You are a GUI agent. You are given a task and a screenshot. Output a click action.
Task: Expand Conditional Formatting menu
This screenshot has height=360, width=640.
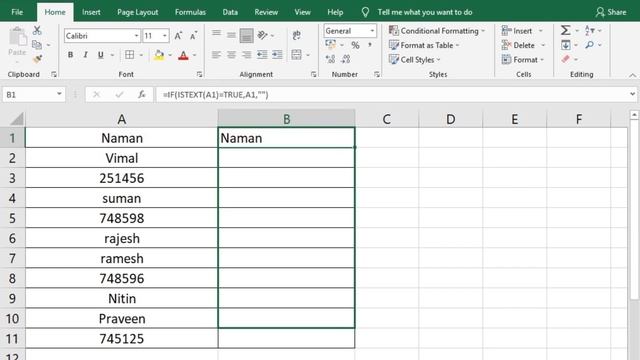point(483,31)
